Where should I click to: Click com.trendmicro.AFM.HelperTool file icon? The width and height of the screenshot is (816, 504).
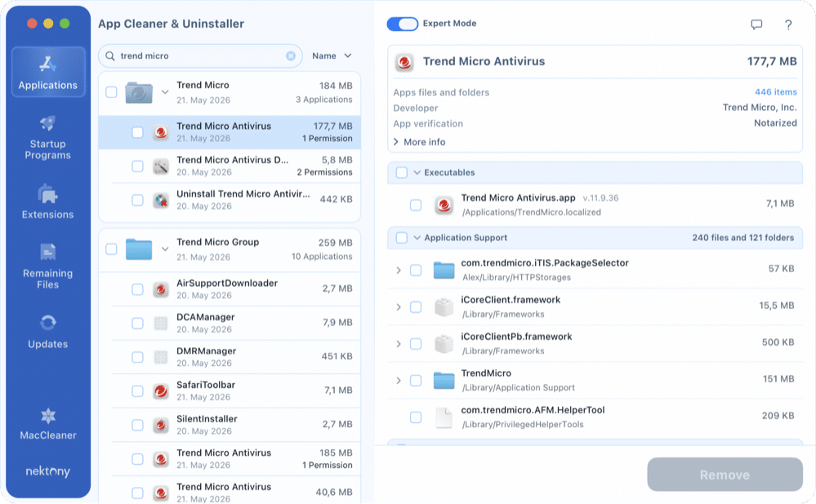pos(444,417)
